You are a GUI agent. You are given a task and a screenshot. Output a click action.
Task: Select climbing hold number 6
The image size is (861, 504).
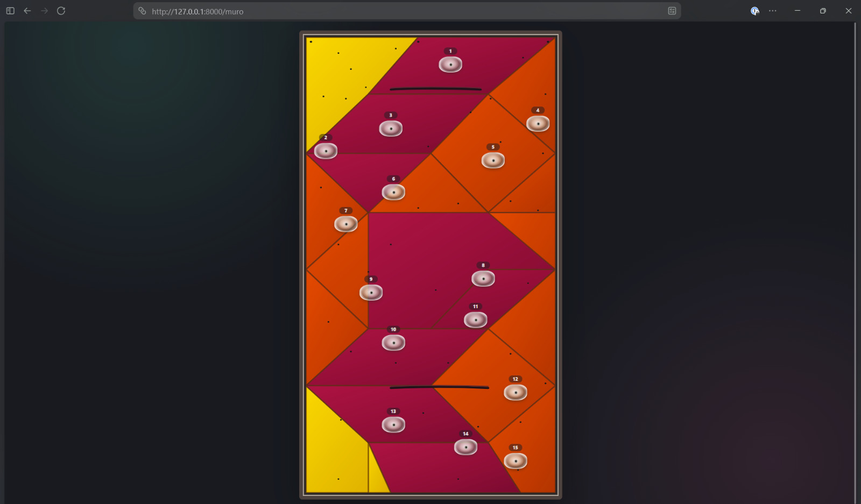coord(393,192)
